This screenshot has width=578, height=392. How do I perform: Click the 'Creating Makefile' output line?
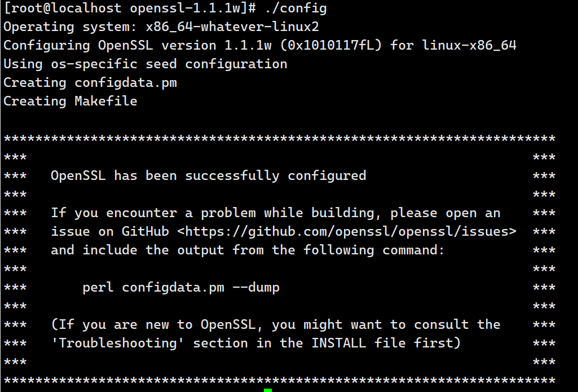tap(70, 101)
